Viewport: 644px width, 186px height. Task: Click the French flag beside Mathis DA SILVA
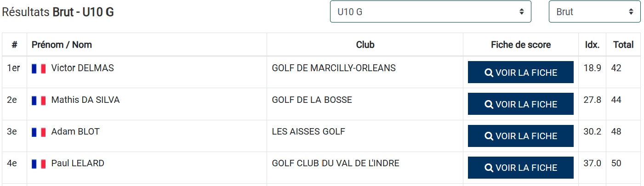click(39, 100)
